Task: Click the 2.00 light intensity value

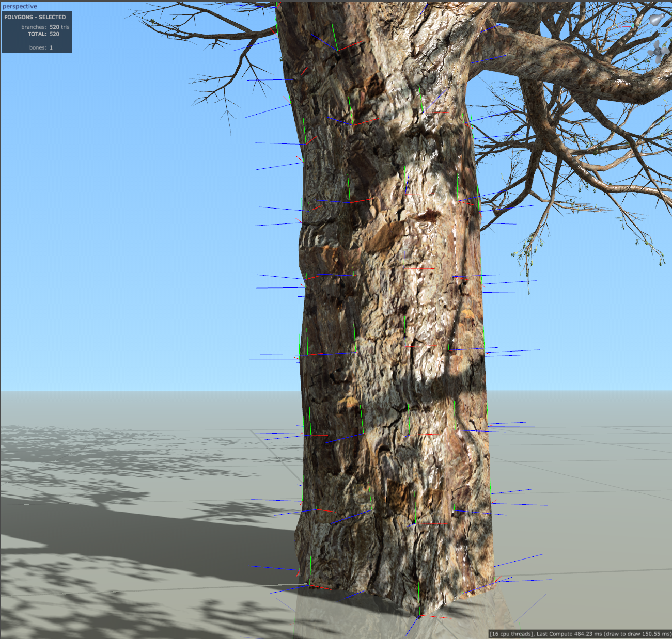Action: [x=663, y=31]
